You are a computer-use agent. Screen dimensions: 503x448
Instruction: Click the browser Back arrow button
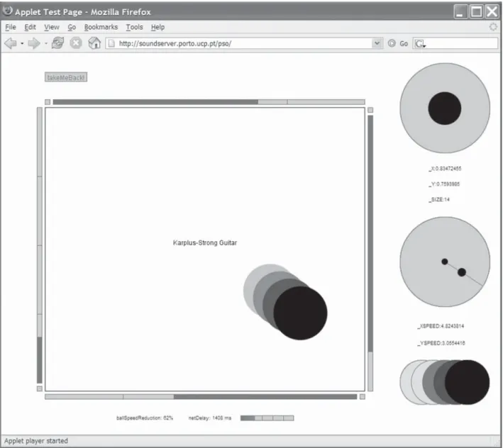click(x=10, y=43)
